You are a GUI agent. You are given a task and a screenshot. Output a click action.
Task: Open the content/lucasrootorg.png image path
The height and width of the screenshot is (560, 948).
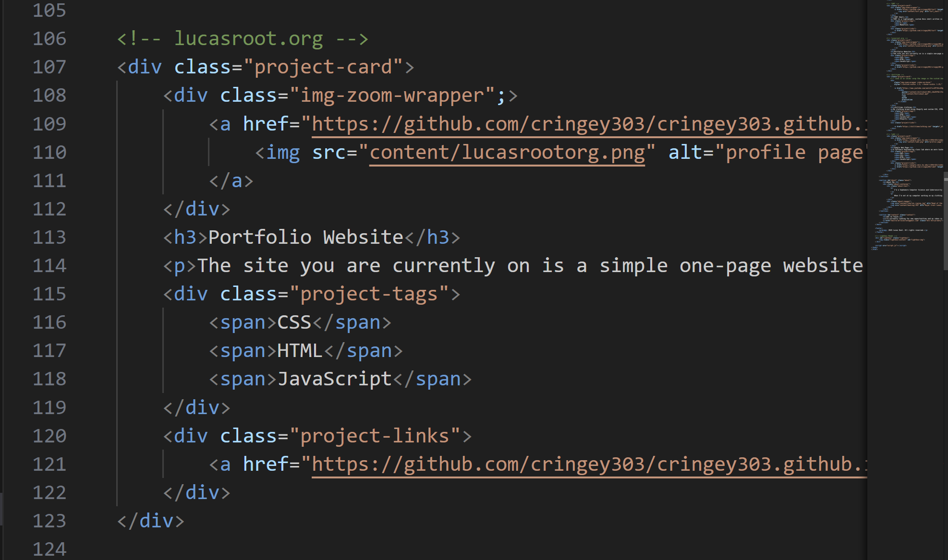[507, 153]
